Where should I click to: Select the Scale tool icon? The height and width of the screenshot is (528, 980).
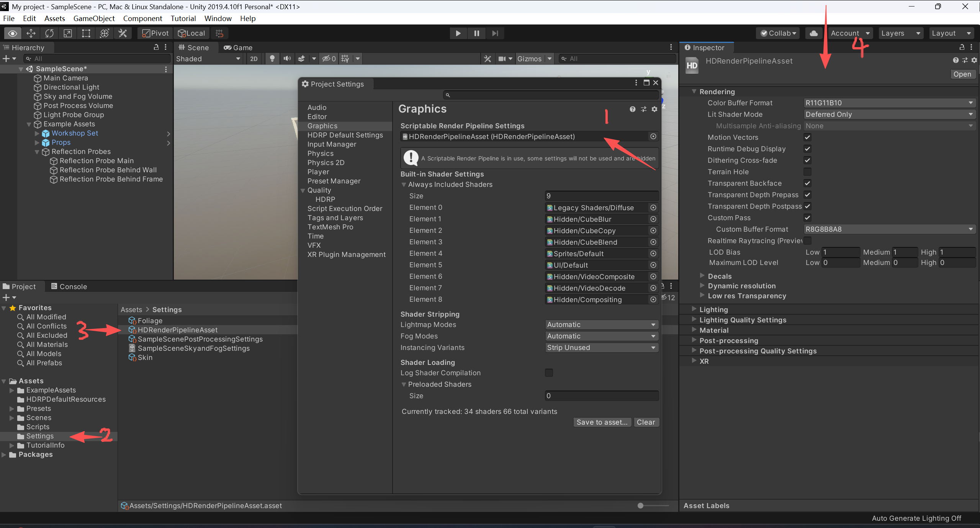click(67, 33)
